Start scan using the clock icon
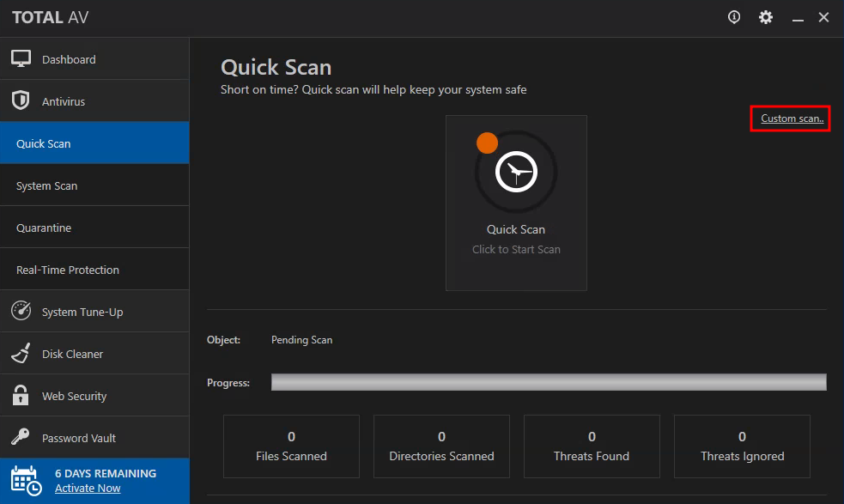The image size is (844, 504). [x=516, y=172]
